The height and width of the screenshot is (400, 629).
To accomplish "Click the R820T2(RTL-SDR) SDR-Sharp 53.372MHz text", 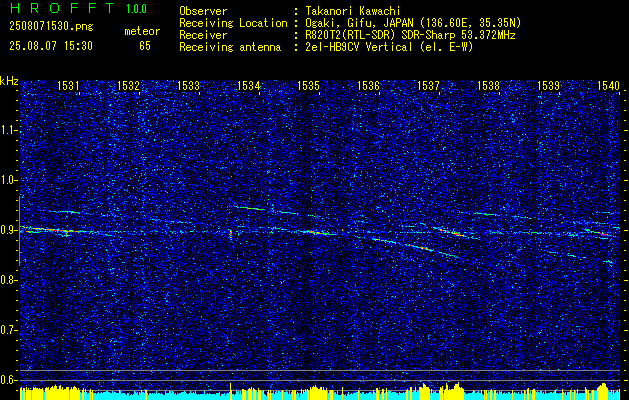I will click(x=408, y=35).
